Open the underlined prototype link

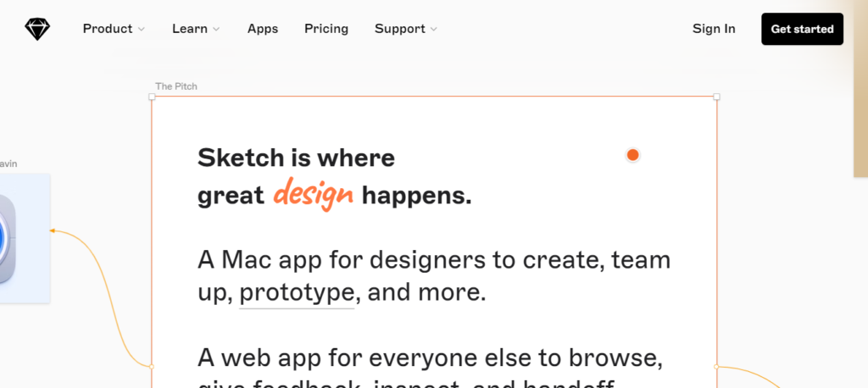tap(297, 293)
